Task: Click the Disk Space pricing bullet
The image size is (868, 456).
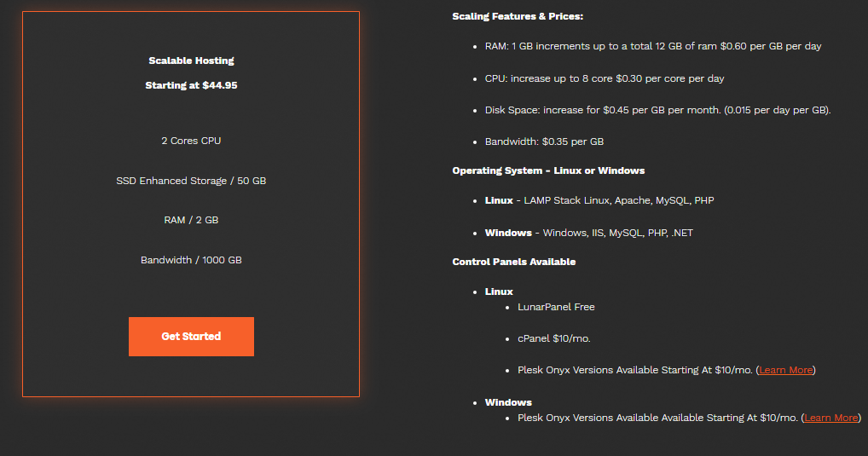Action: pos(657,110)
